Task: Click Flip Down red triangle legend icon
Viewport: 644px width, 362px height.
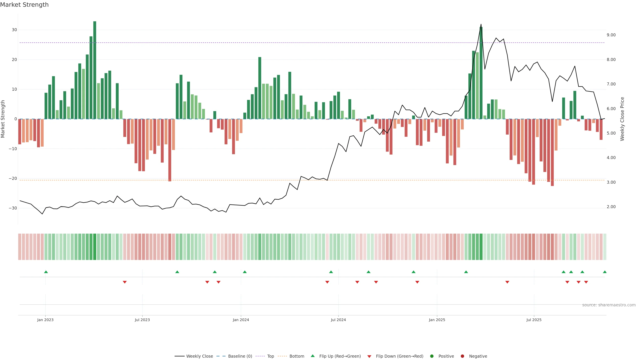Action: [x=369, y=356]
